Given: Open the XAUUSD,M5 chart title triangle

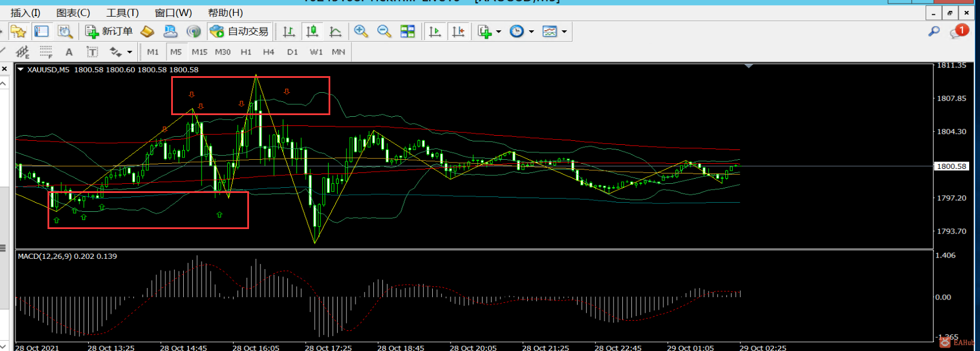Looking at the screenshot, I should click(x=21, y=69).
